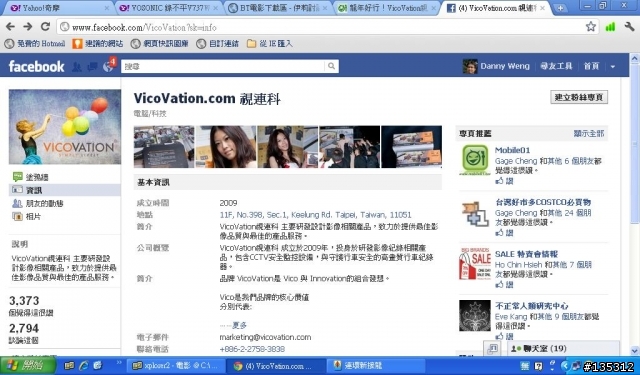Launch Internet Explorer from quick launch

pos(84,366)
